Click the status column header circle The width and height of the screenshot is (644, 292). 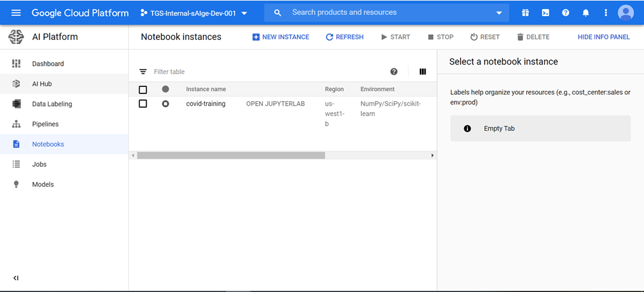[x=166, y=89]
